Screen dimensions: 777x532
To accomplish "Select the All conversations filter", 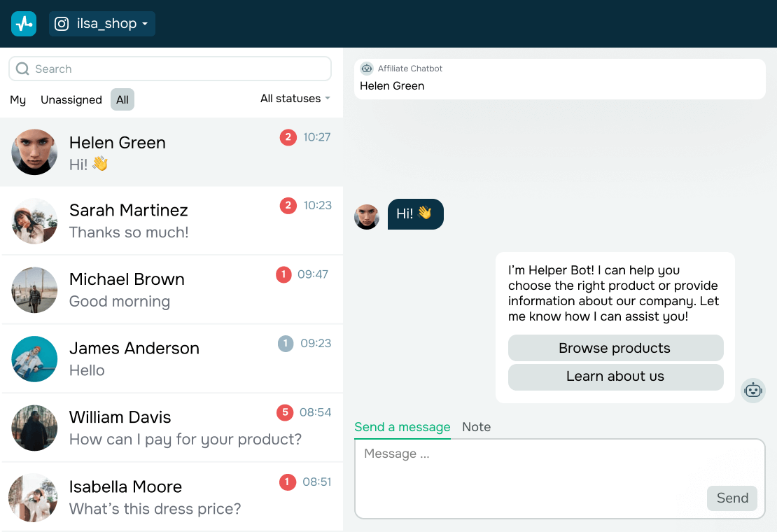I will coord(122,99).
